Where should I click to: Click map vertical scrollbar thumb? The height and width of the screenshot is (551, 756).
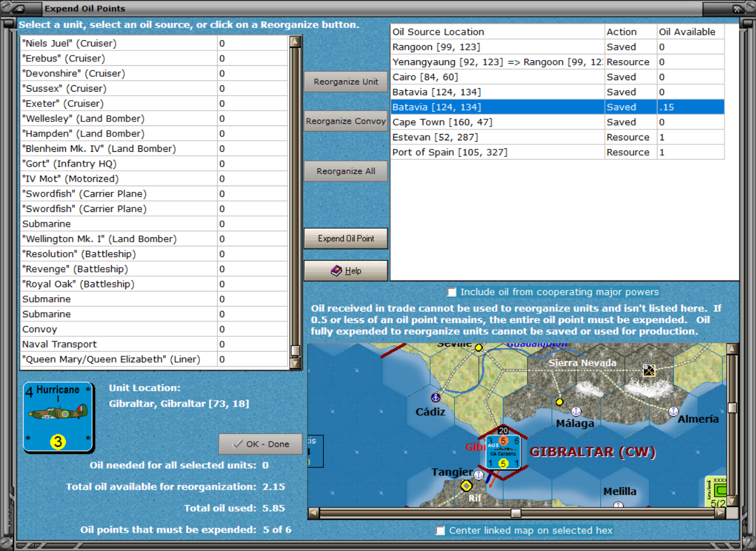point(732,408)
